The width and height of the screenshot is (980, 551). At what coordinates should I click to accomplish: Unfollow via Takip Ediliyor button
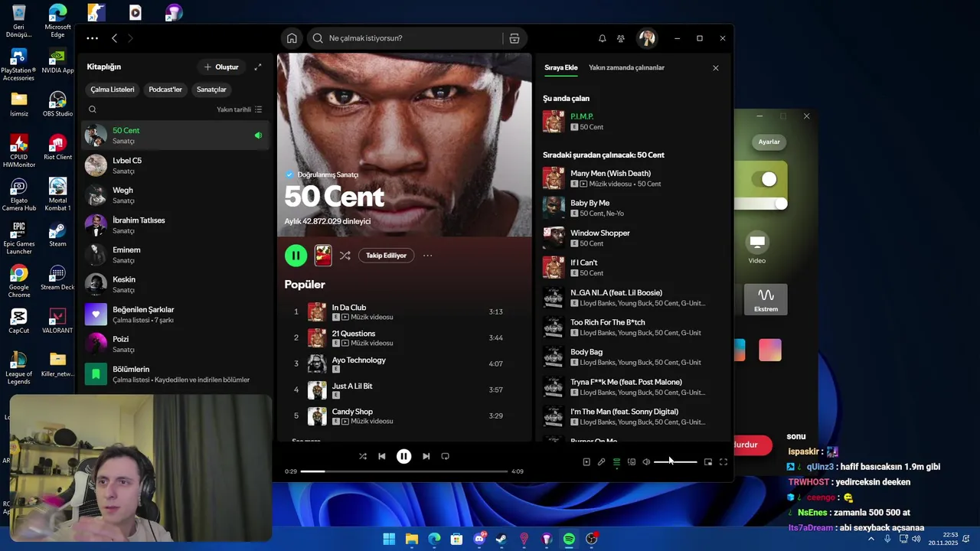point(386,256)
